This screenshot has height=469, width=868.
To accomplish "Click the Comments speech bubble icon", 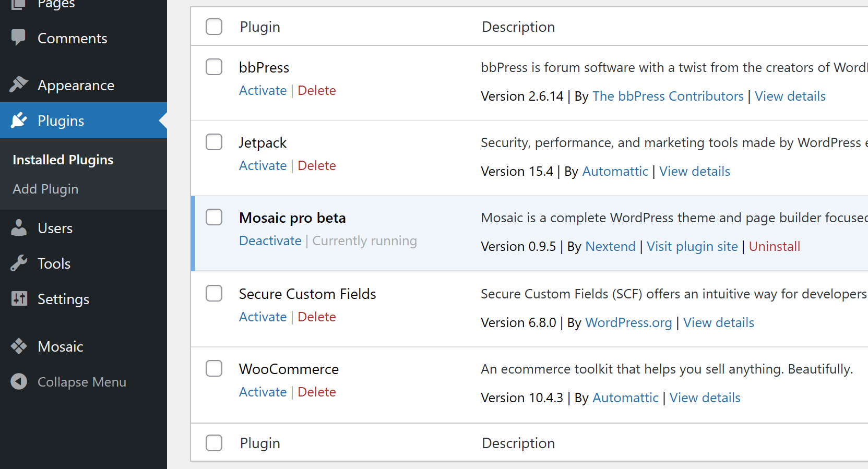I will 19,38.
